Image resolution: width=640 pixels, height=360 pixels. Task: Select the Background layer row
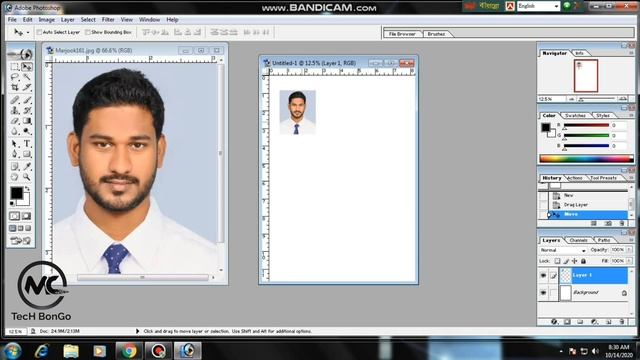tap(593, 293)
